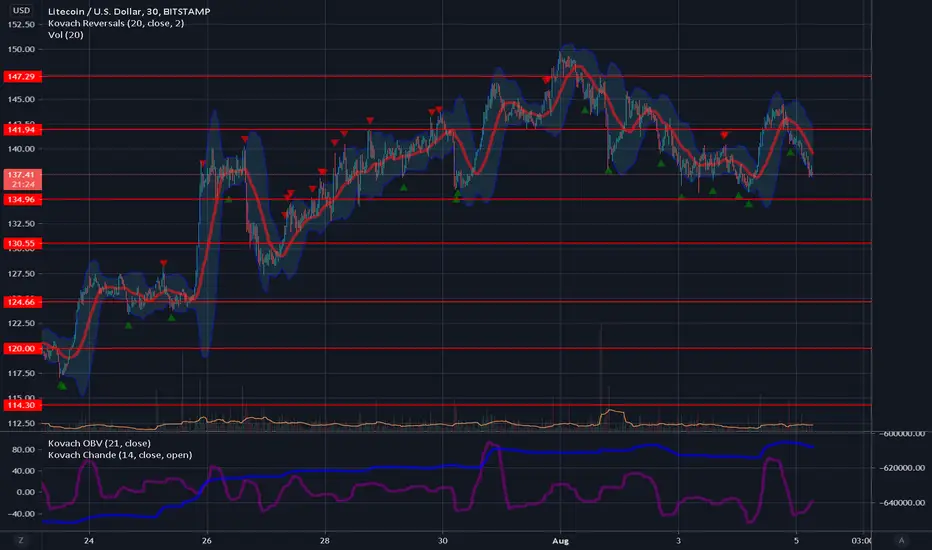Click the Aug label on the time axis
Screen dimensions: 932x550
(x=560, y=541)
